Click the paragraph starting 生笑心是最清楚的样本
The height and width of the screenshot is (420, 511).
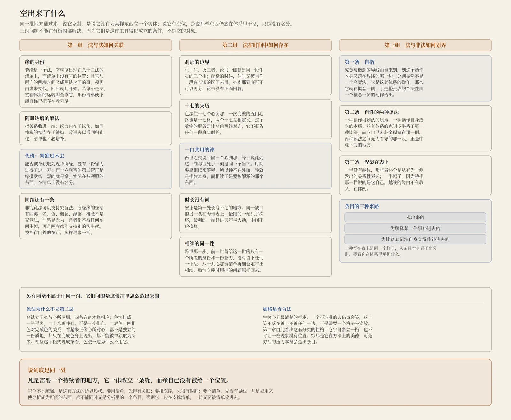tap(318, 330)
